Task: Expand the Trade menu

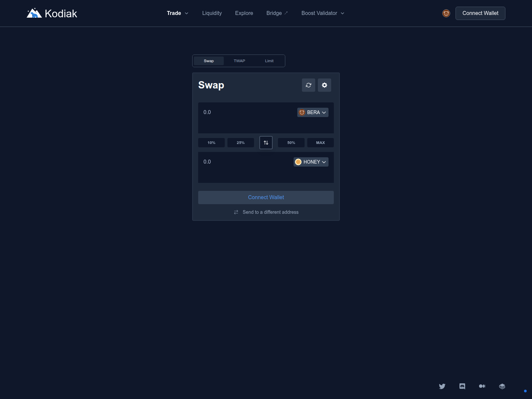Action: pyautogui.click(x=178, y=13)
